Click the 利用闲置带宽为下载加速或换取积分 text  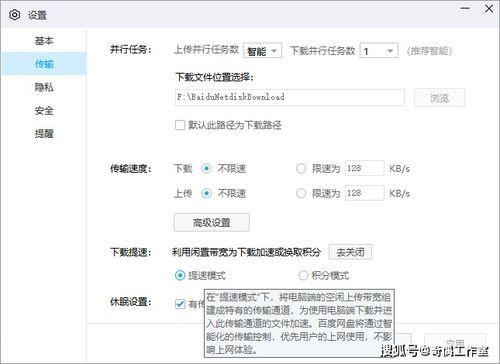(246, 252)
